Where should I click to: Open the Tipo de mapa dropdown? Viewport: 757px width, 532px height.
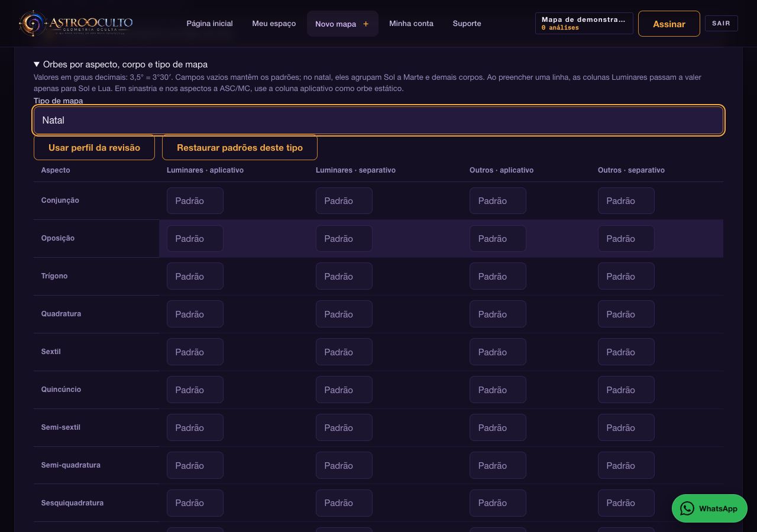(378, 121)
